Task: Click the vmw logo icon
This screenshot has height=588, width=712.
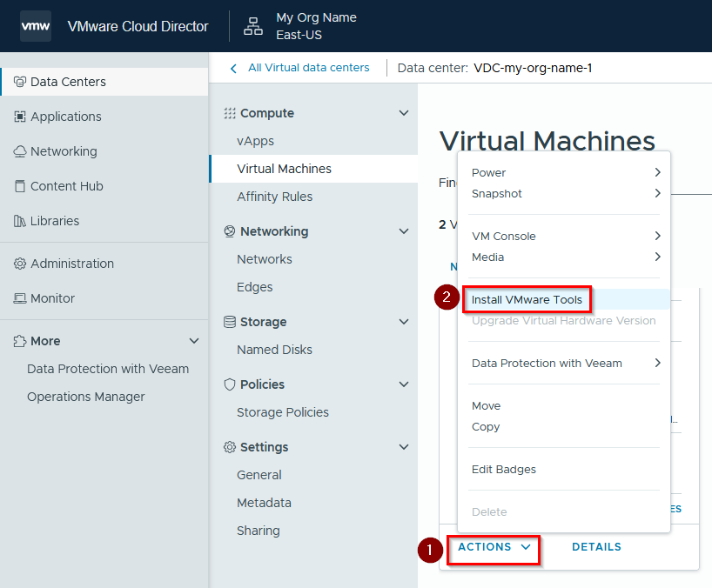Action: tap(36, 26)
